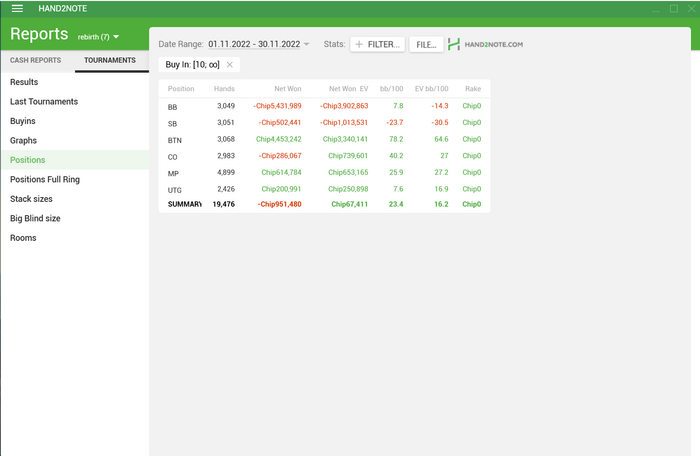Click the plus icon on Filter button
700x456 pixels.
click(359, 44)
